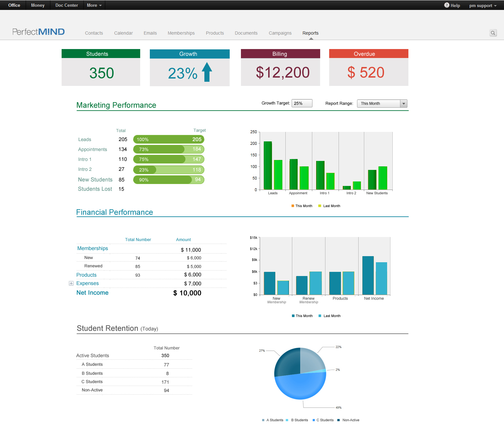
Task: Click the Overdue summary tile
Action: click(x=369, y=67)
